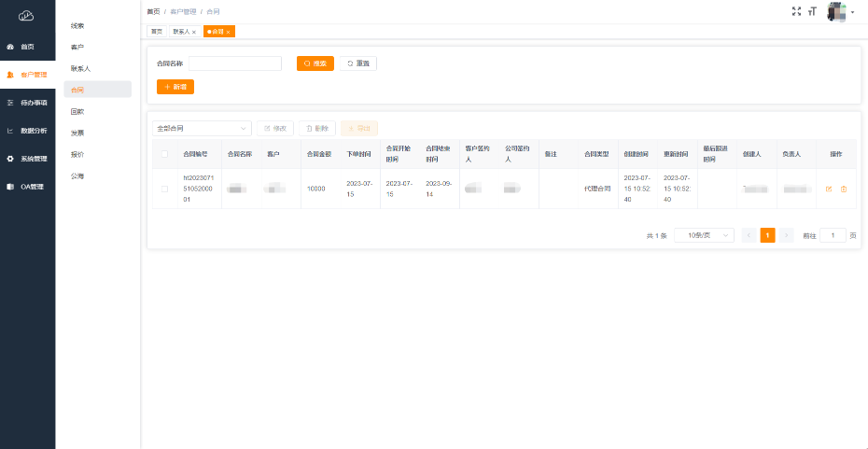Click the 新增 button to add contract
This screenshot has height=449, width=868.
pos(175,87)
